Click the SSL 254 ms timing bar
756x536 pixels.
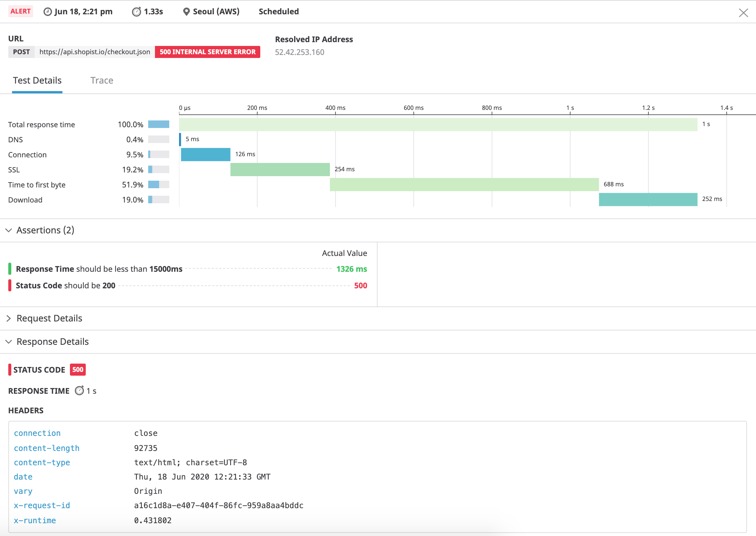click(x=280, y=169)
